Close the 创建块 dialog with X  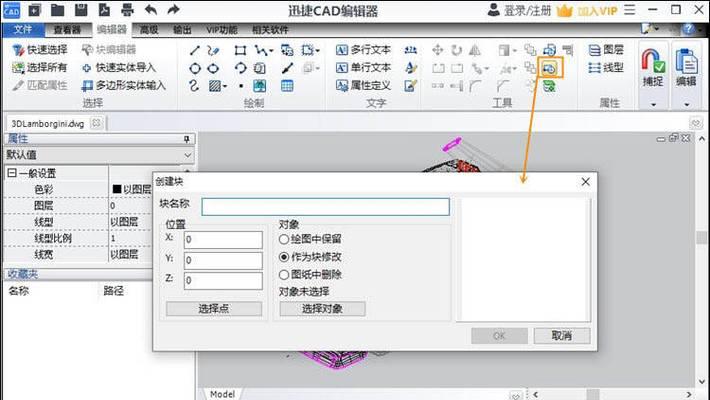[585, 182]
